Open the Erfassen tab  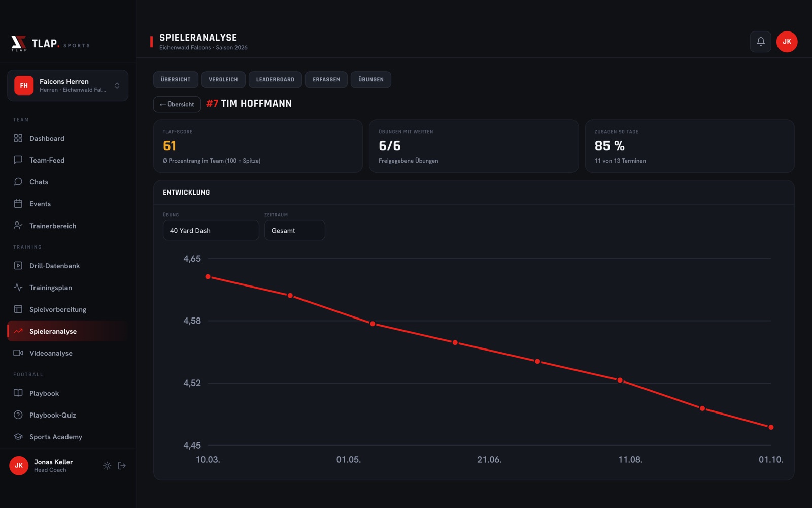click(x=326, y=80)
